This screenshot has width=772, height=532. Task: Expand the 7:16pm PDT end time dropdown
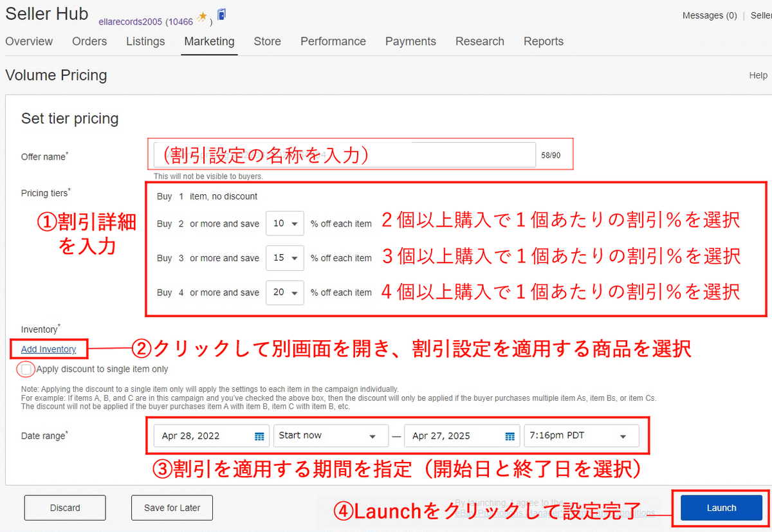(x=582, y=436)
